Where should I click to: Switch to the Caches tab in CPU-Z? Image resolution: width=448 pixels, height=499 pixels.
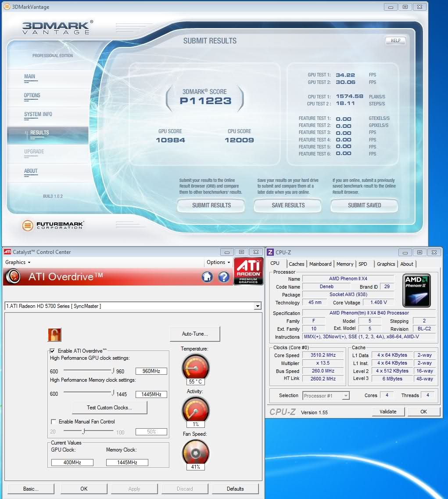[x=297, y=264]
